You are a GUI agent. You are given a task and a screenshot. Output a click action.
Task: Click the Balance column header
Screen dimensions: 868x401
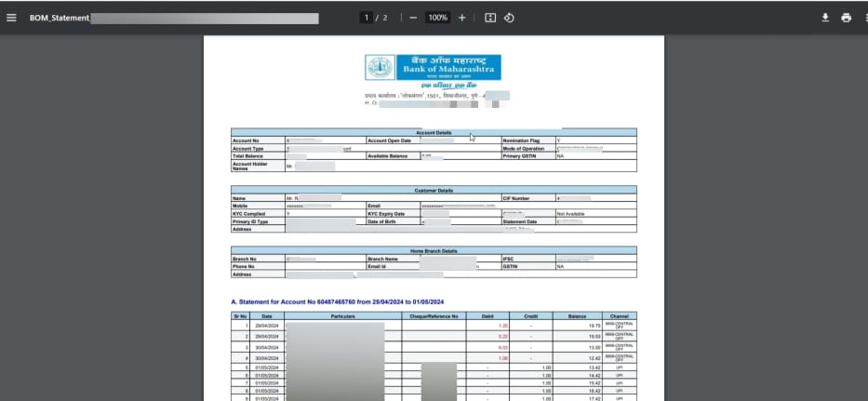[577, 316]
